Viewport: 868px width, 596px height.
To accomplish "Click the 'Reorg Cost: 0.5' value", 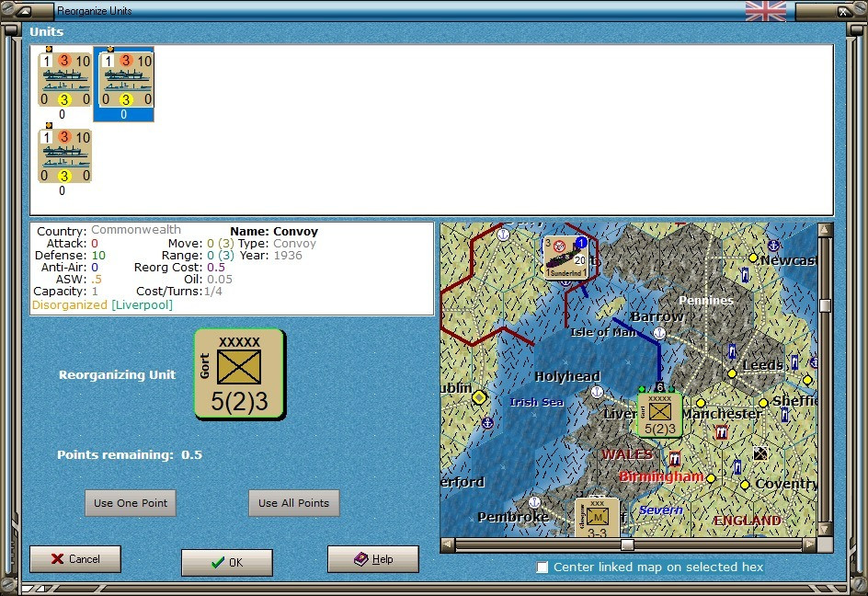I will pos(216,268).
